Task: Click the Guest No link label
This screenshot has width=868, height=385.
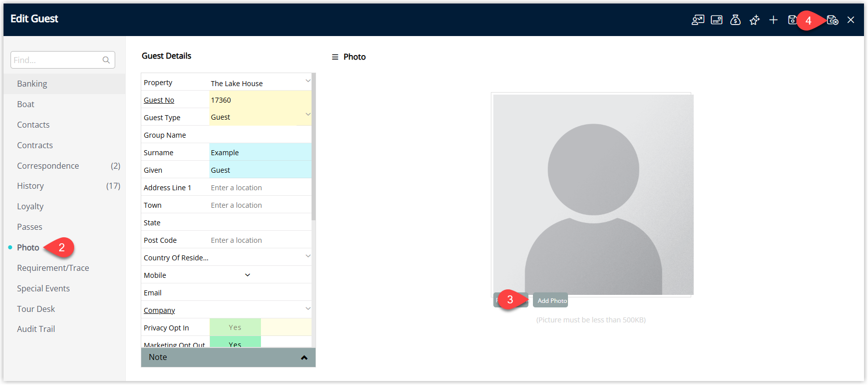Action: point(159,100)
